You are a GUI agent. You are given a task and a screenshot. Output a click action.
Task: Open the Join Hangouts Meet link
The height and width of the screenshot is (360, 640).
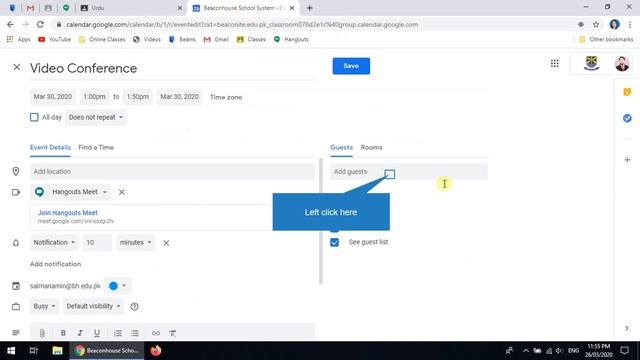click(x=68, y=213)
